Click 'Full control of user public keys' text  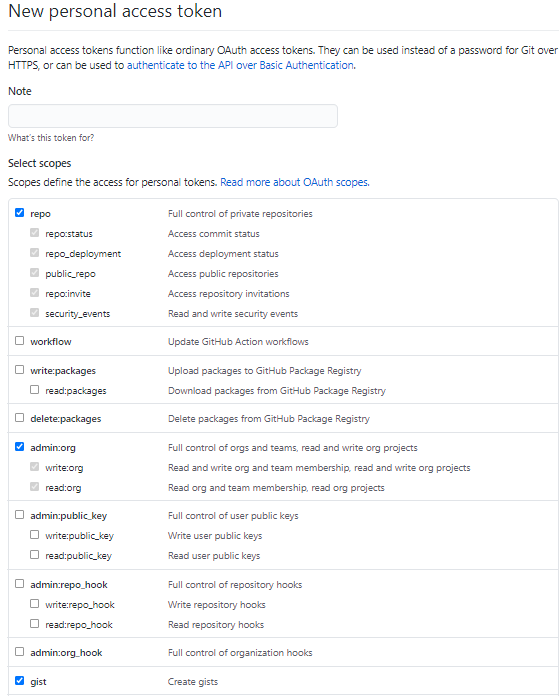click(x=233, y=515)
